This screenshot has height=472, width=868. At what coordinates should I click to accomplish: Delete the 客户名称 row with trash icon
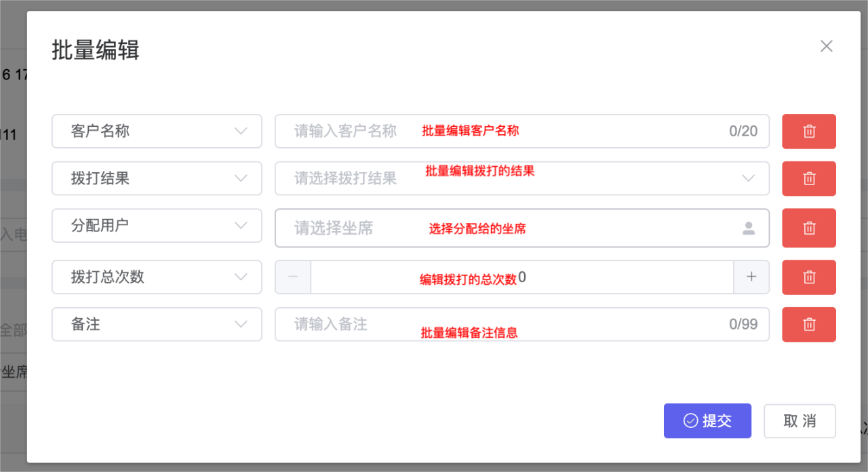pos(809,132)
